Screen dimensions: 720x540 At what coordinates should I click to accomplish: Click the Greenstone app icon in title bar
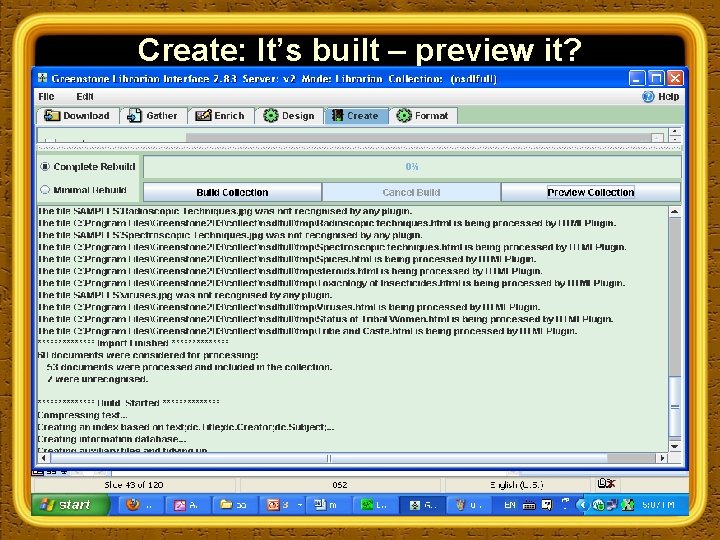pos(43,78)
